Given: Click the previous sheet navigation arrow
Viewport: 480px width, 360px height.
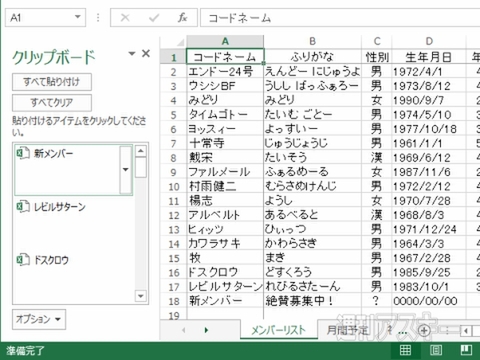Looking at the screenshot, I should coord(184,330).
